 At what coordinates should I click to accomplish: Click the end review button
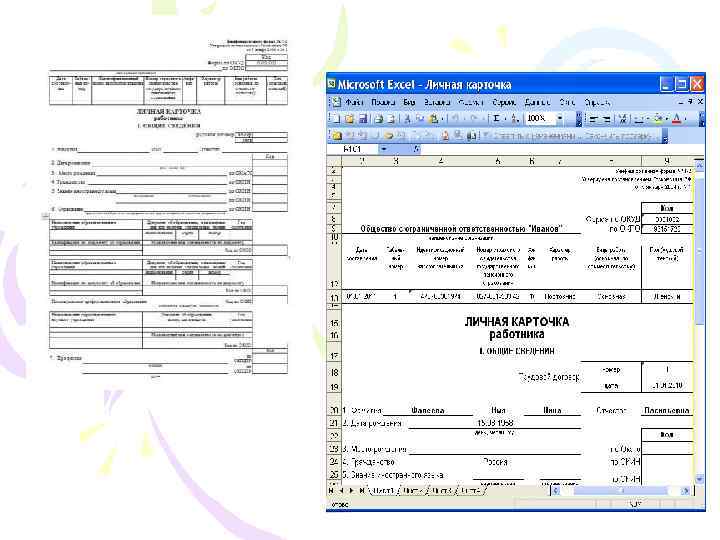pos(619,135)
